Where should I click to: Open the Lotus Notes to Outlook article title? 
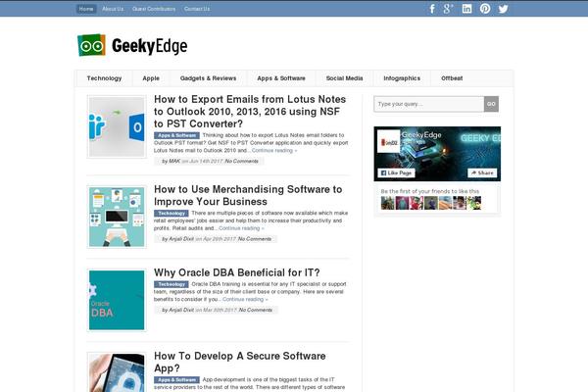pos(250,112)
